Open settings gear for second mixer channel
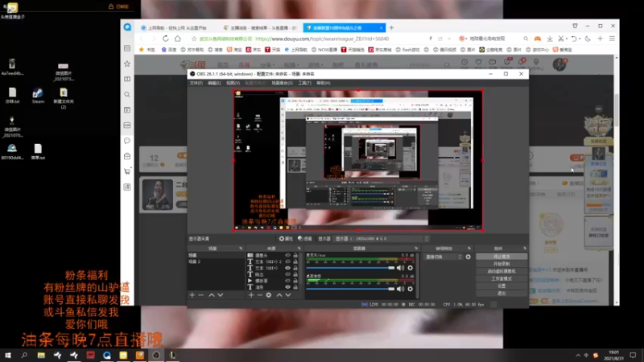644x362 pixels. point(410,289)
